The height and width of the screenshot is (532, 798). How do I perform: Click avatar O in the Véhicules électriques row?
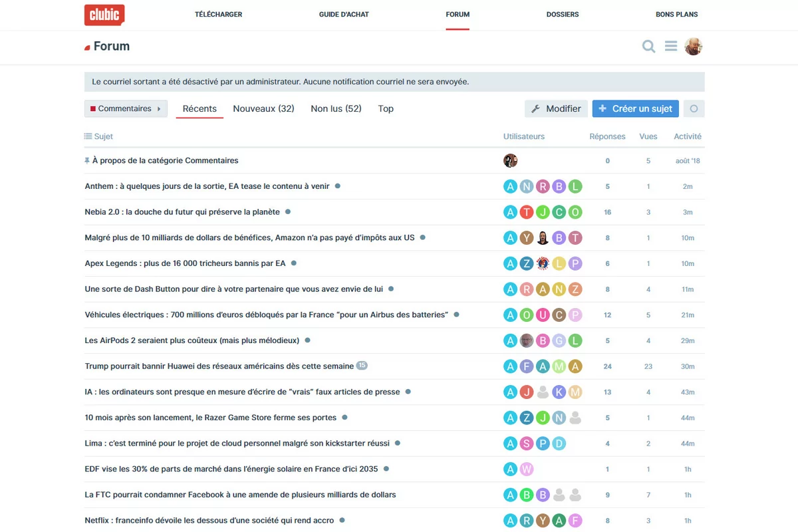(527, 315)
